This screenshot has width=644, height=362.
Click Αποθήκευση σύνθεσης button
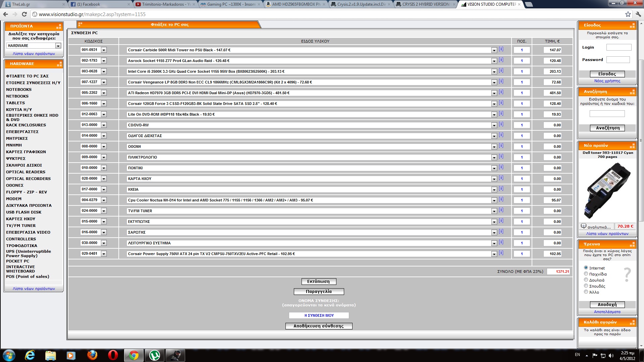pyautogui.click(x=319, y=326)
